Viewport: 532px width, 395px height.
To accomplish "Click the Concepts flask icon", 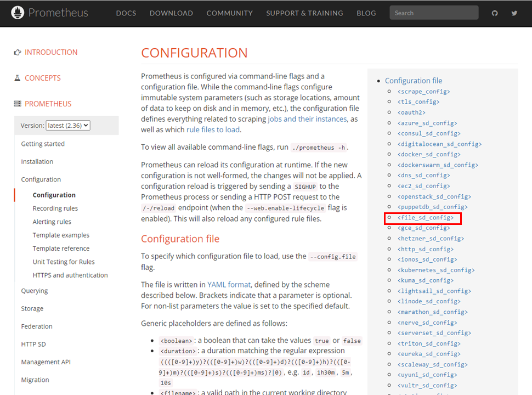I will [x=18, y=78].
